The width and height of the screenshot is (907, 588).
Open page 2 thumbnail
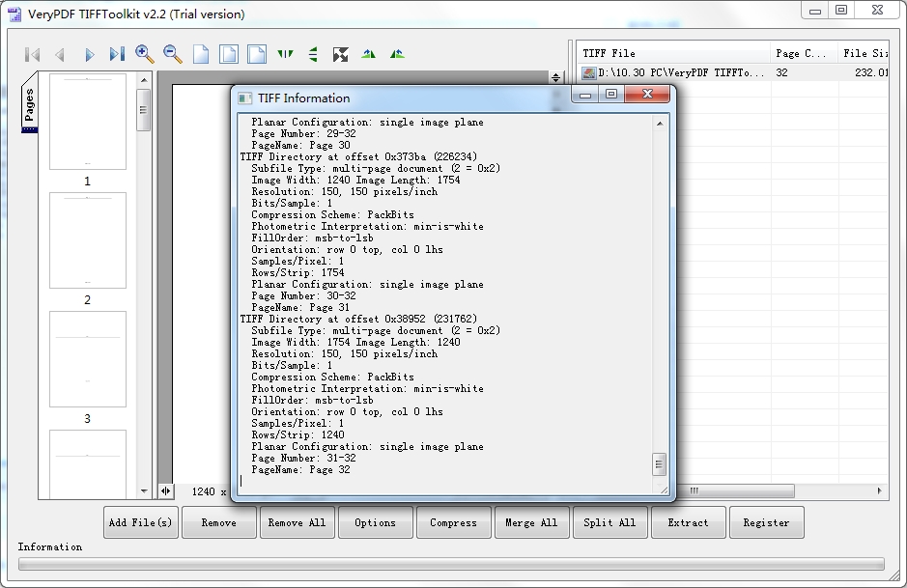point(88,240)
